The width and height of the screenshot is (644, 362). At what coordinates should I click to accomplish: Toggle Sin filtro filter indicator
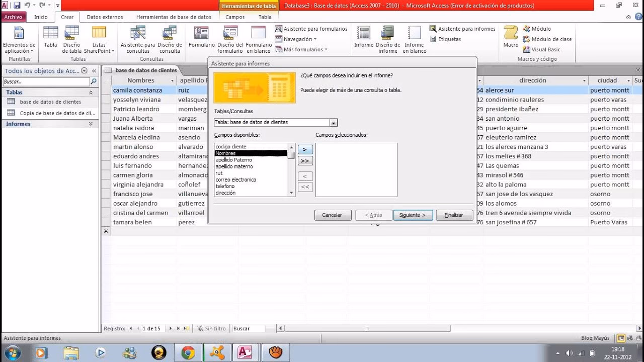point(211,328)
